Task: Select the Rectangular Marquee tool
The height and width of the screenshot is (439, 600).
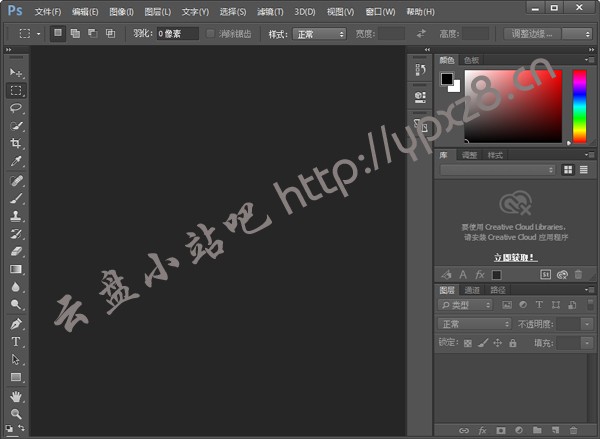Action: (16, 90)
